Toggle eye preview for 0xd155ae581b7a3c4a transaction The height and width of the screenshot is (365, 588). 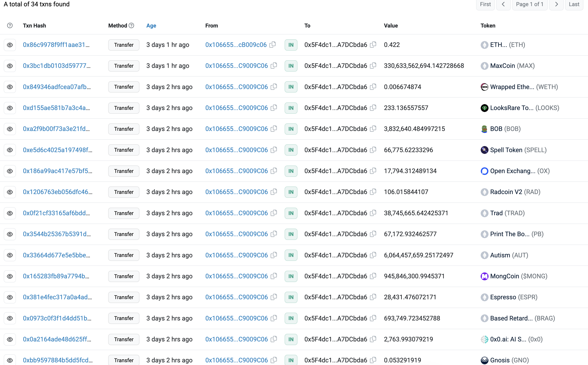(x=10, y=108)
